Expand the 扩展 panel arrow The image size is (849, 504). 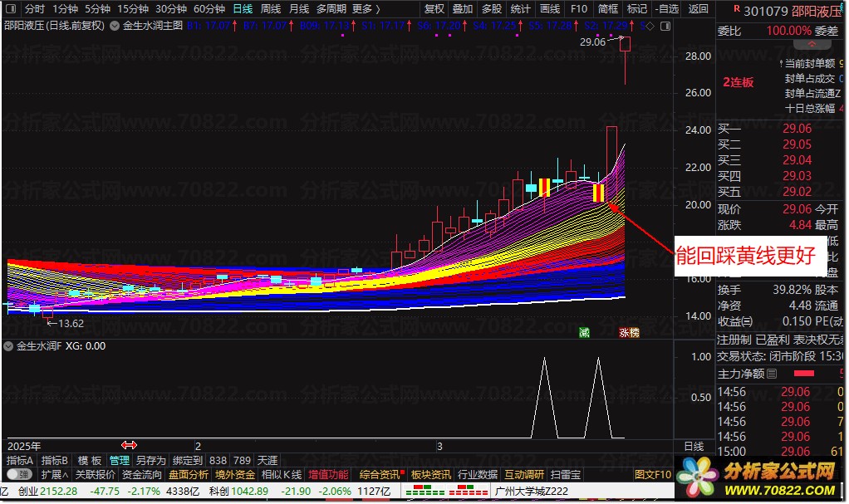coord(55,474)
